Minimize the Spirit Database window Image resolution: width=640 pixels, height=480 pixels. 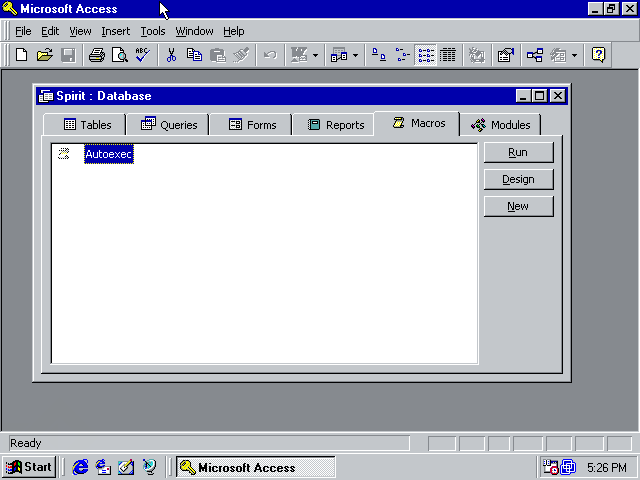point(524,96)
